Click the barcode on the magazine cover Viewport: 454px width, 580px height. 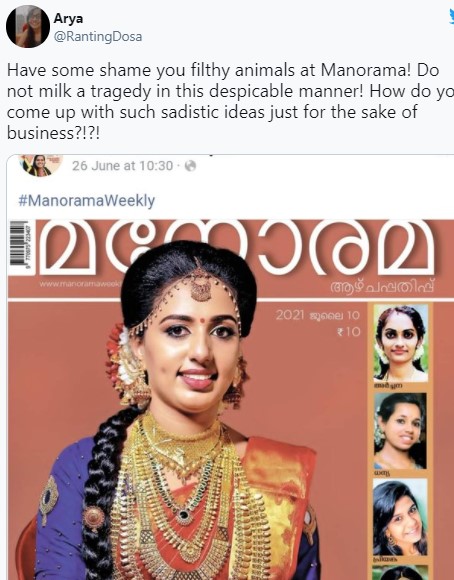(x=19, y=243)
